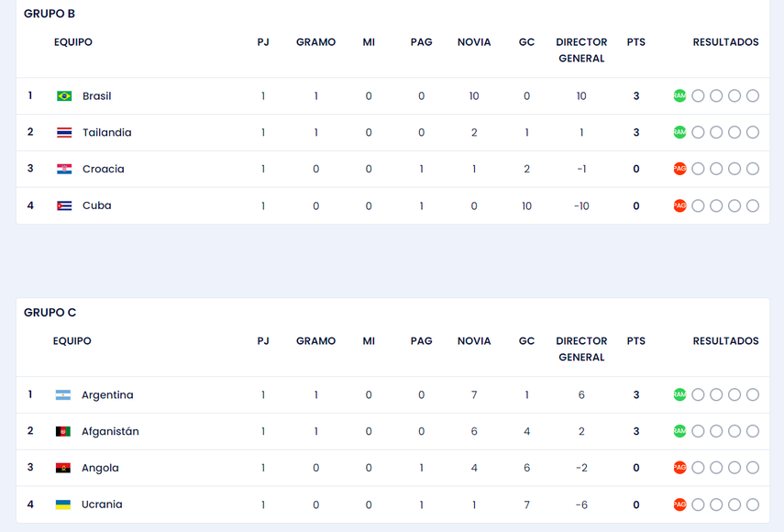
Task: Click the RESULTADOS header in Grupo C
Action: click(725, 341)
